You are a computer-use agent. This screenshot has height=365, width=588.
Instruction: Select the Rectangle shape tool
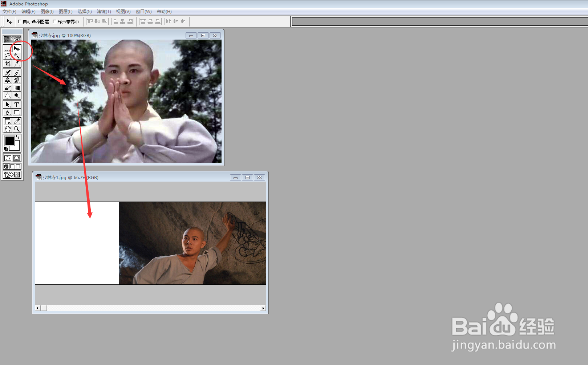17,112
